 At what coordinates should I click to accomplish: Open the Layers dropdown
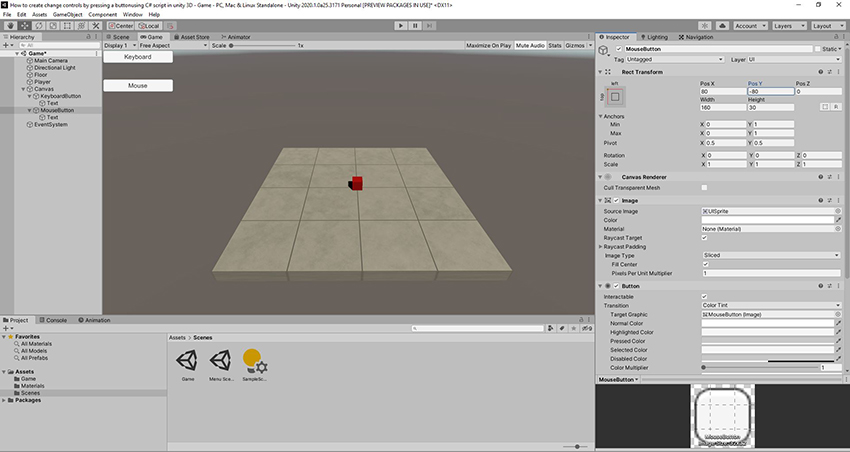(789, 25)
